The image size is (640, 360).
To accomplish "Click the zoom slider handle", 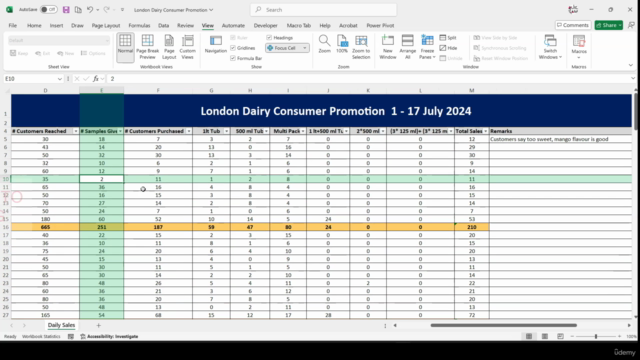I will click(596, 336).
